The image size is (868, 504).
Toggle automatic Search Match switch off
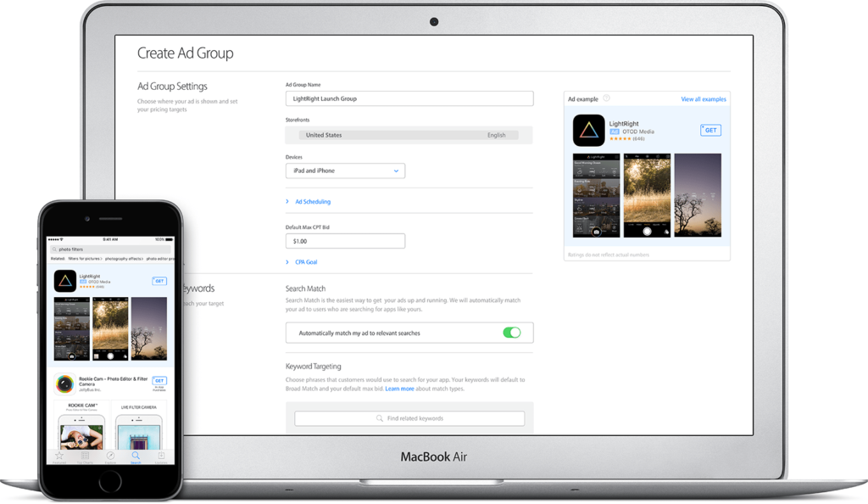511,333
